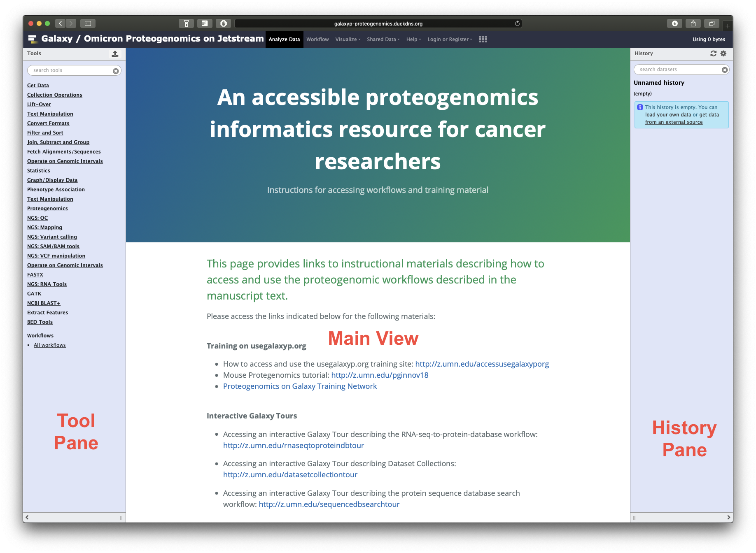756x553 pixels.
Task: Click the Using 0 bytes quota text
Action: point(709,39)
